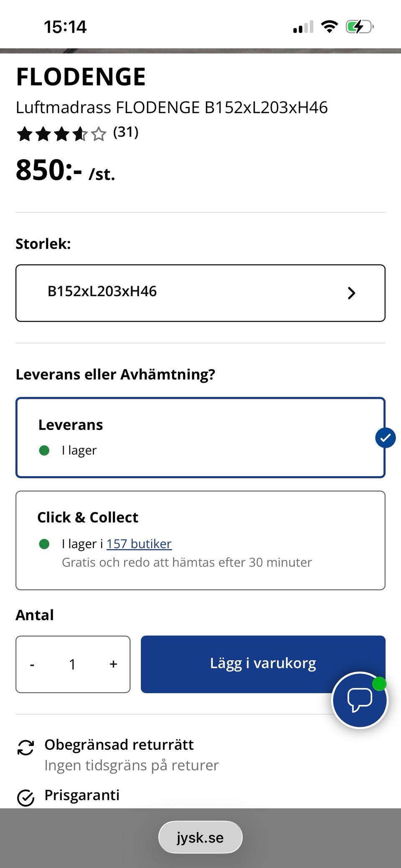Image resolution: width=401 pixels, height=868 pixels.
Task: Select the Leverans delivery option
Action: point(200,437)
